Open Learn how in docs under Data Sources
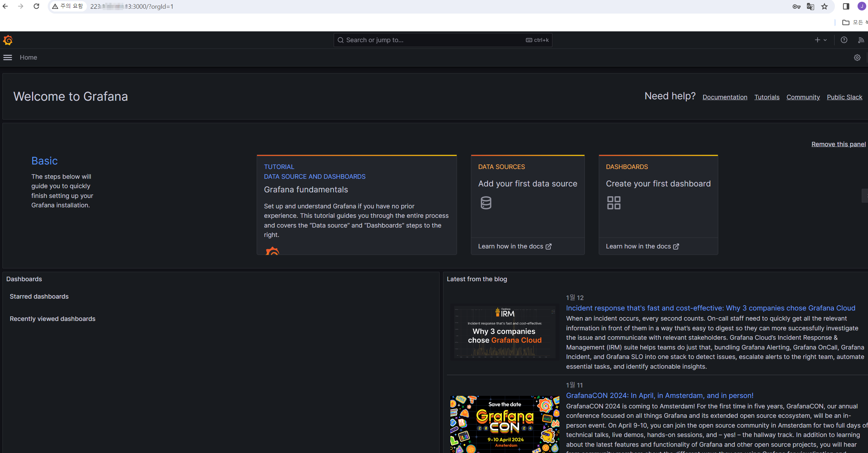 [514, 246]
